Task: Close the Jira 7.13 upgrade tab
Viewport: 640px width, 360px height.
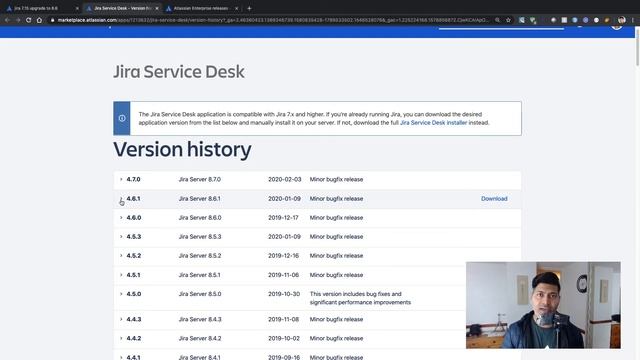Action: [77, 8]
